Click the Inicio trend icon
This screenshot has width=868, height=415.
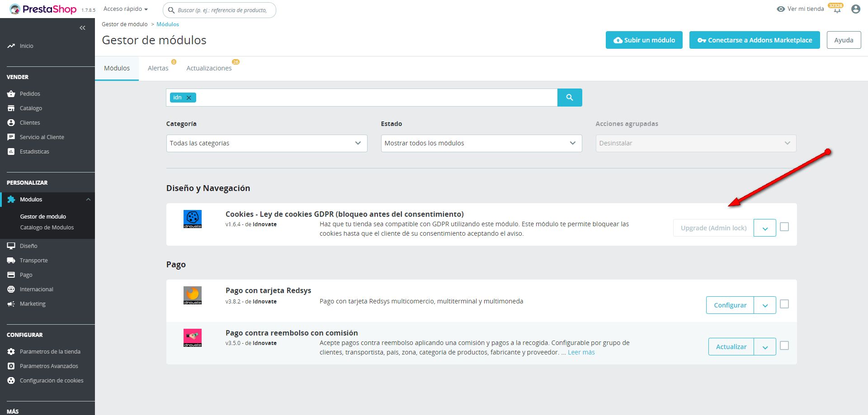click(11, 46)
